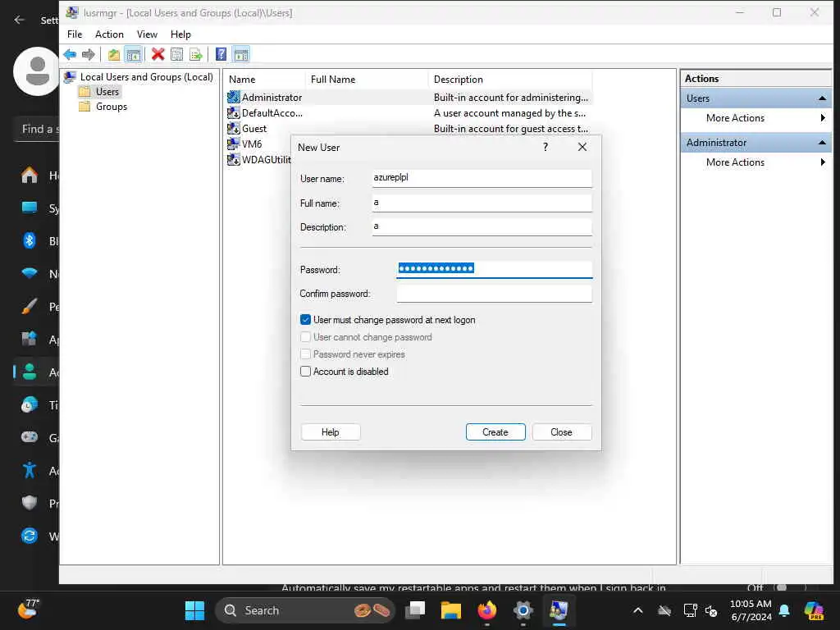Open the View menu
Image resolution: width=840 pixels, height=630 pixels.
147,34
